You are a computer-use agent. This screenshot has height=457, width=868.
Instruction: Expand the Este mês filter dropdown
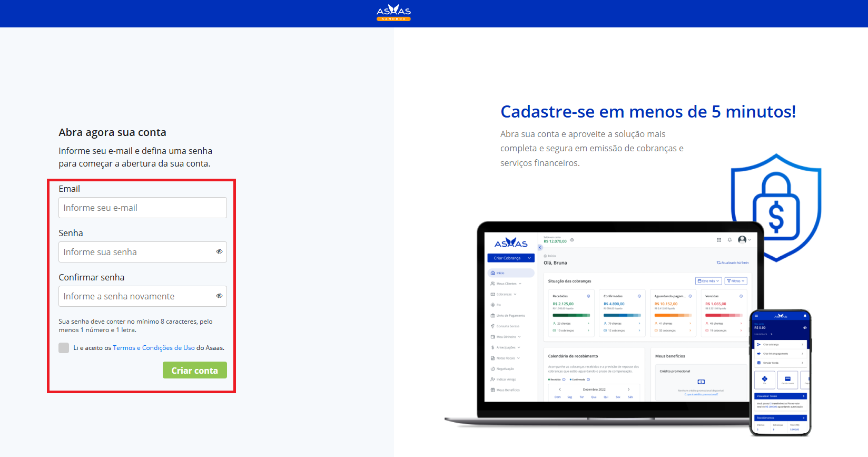coord(708,281)
